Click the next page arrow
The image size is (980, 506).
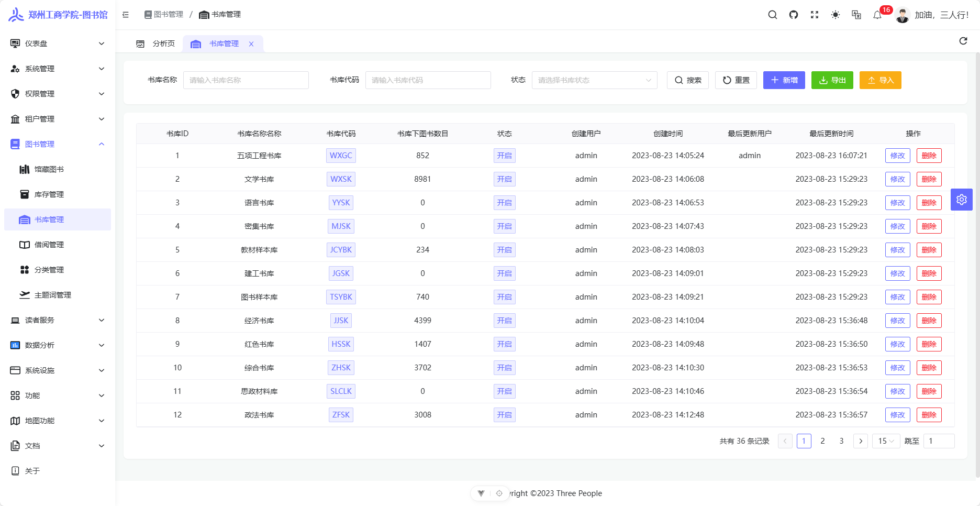[861, 441]
